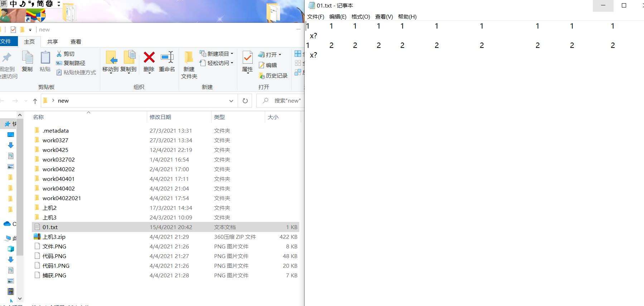Open the Format menu in Notepad
Screen dimensions: 644x306
(360, 17)
